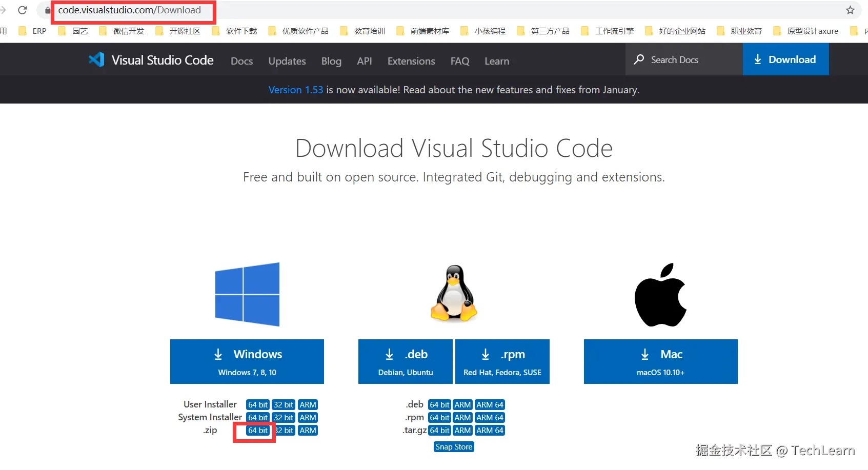Get the .tar.gz 64 bit archive

pos(439,431)
